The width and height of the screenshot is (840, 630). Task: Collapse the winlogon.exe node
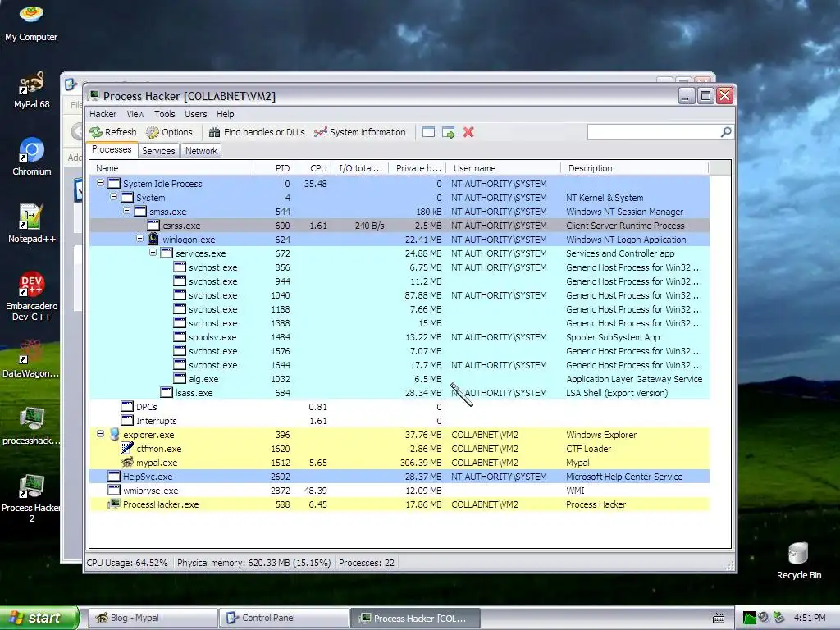point(139,239)
